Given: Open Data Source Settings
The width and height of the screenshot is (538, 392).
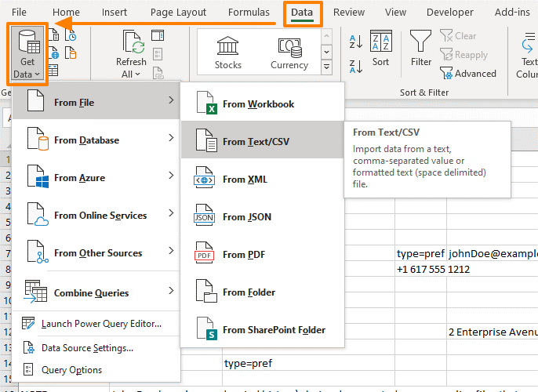Looking at the screenshot, I should [96, 348].
